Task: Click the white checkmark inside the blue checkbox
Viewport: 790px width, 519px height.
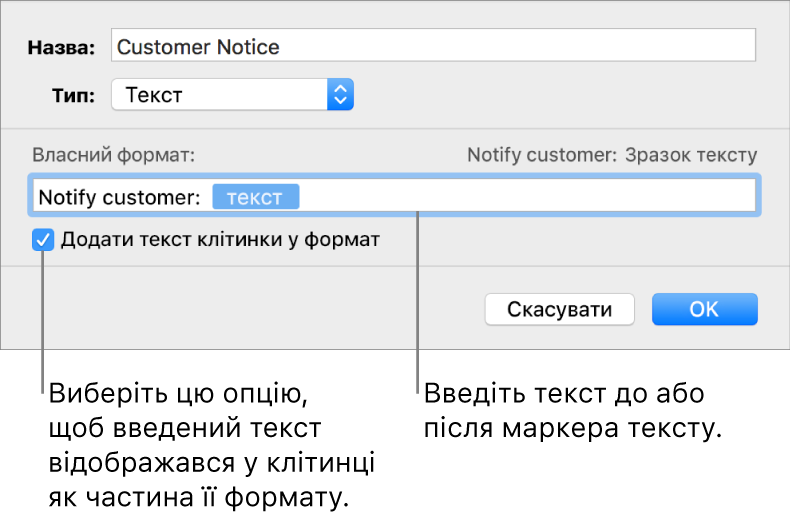Action: pyautogui.click(x=43, y=240)
